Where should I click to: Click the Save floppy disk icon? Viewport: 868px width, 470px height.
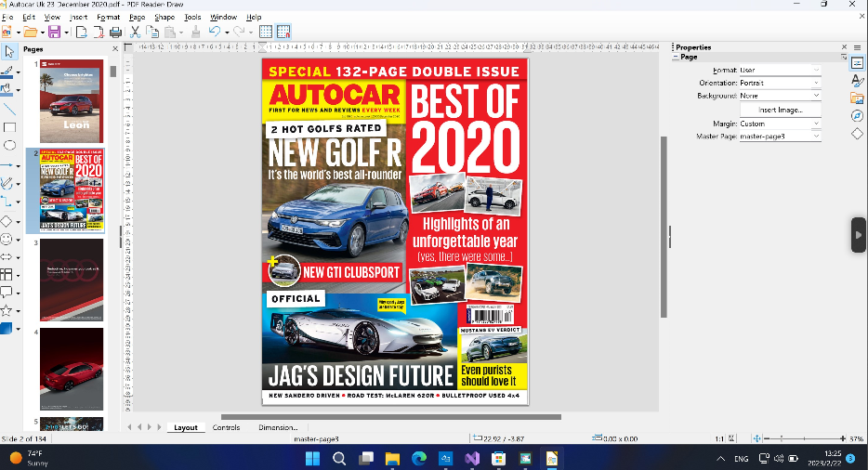coord(54,32)
